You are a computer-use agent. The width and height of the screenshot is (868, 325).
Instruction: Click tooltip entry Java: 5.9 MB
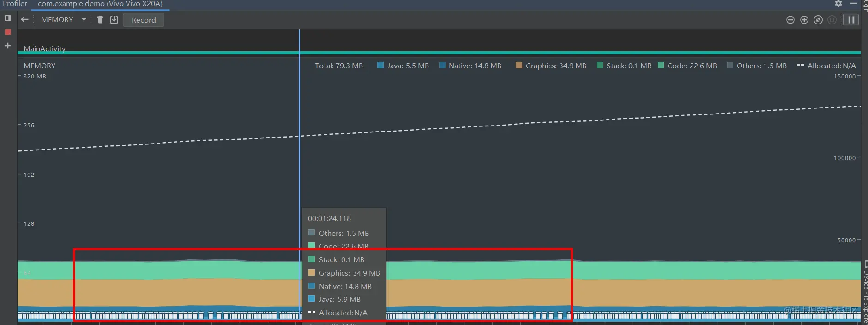point(334,299)
